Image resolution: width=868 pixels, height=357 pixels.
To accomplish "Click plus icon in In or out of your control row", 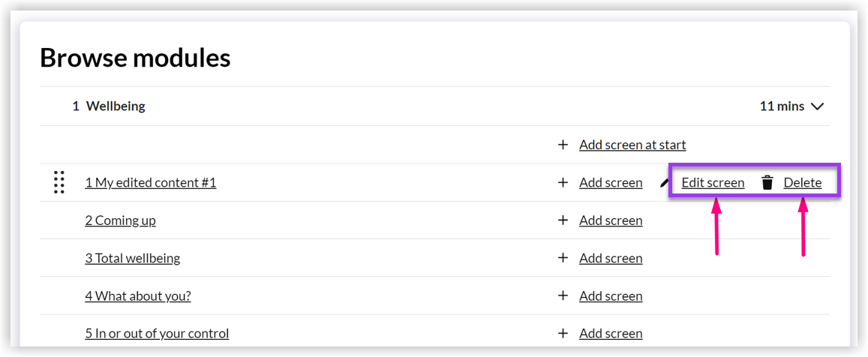I will coord(563,333).
